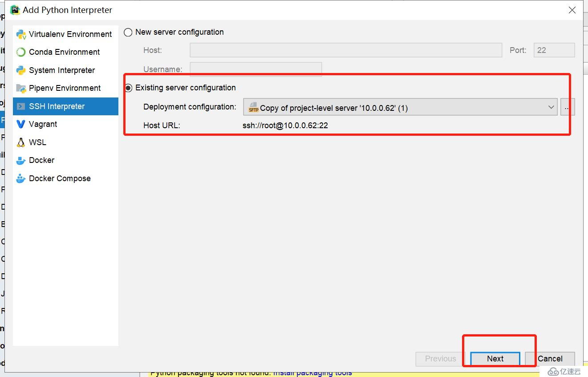Click the Username input field
This screenshot has width=588, height=377.
click(x=256, y=69)
